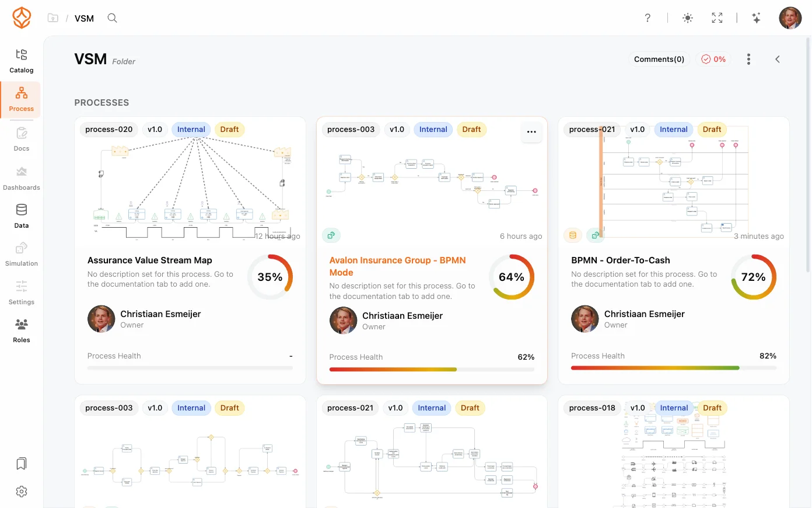Click the 72% progress ring
The height and width of the screenshot is (508, 812).
click(x=754, y=277)
